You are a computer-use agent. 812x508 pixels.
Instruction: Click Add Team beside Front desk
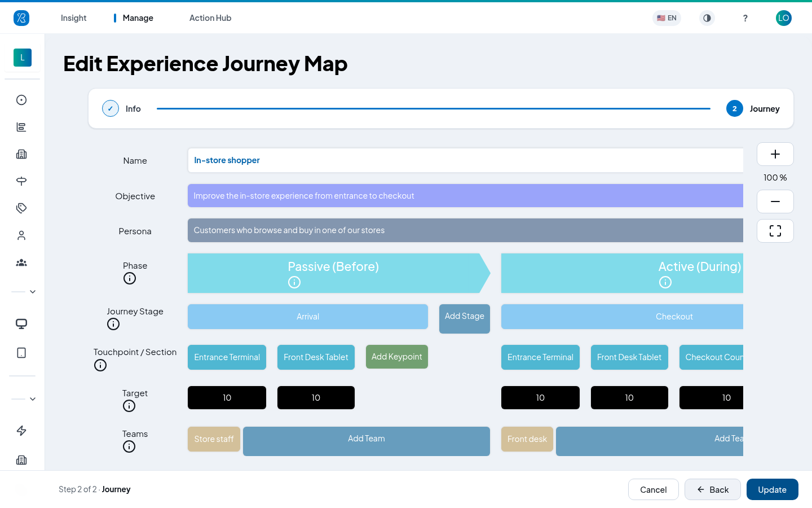tap(650, 441)
